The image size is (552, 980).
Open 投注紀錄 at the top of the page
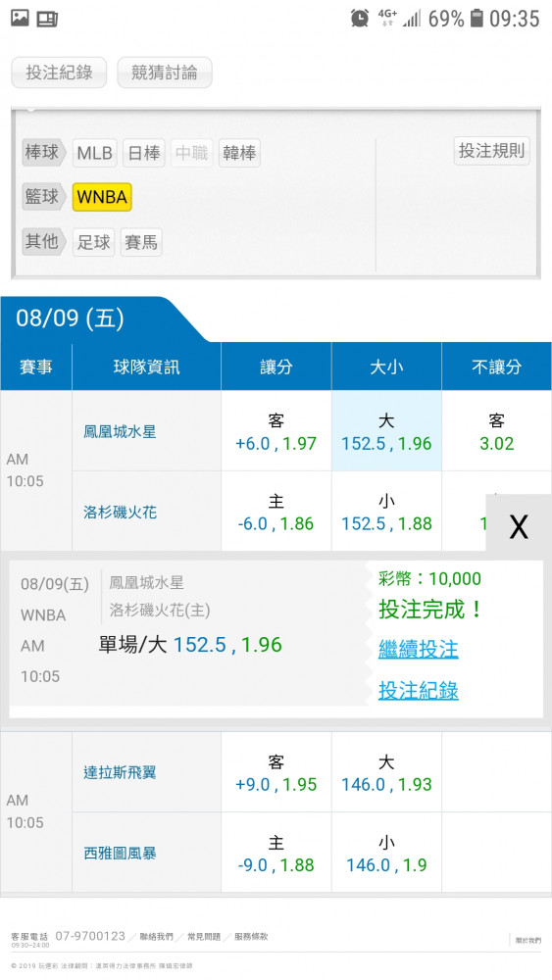[x=59, y=73]
